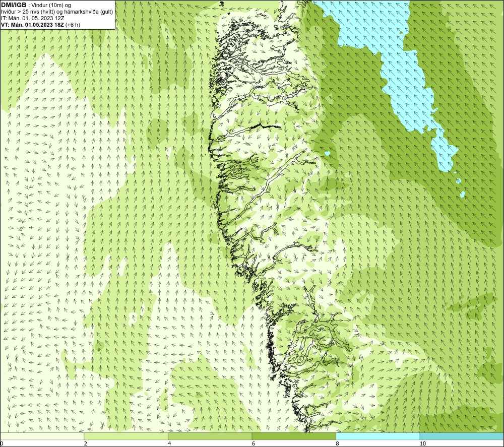Click the 8–10 m/s light cyan legend swatch

click(x=377, y=436)
